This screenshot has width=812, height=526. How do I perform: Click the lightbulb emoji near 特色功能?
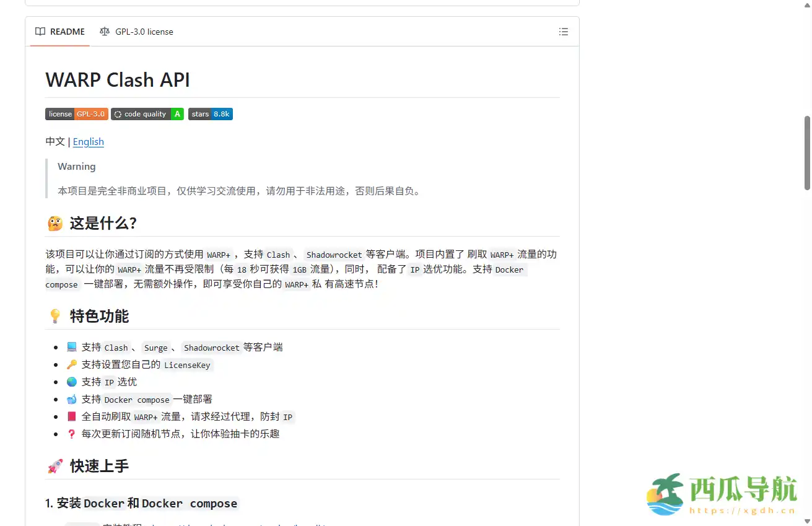(55, 316)
